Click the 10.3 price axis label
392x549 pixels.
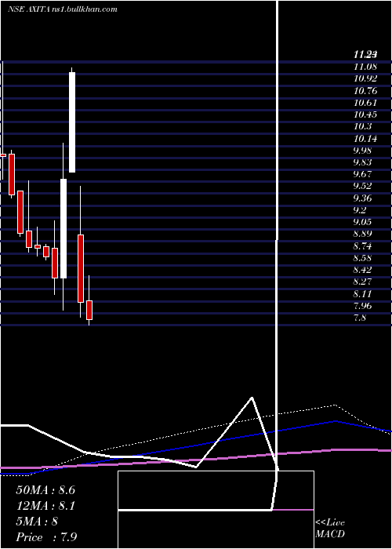[362, 127]
